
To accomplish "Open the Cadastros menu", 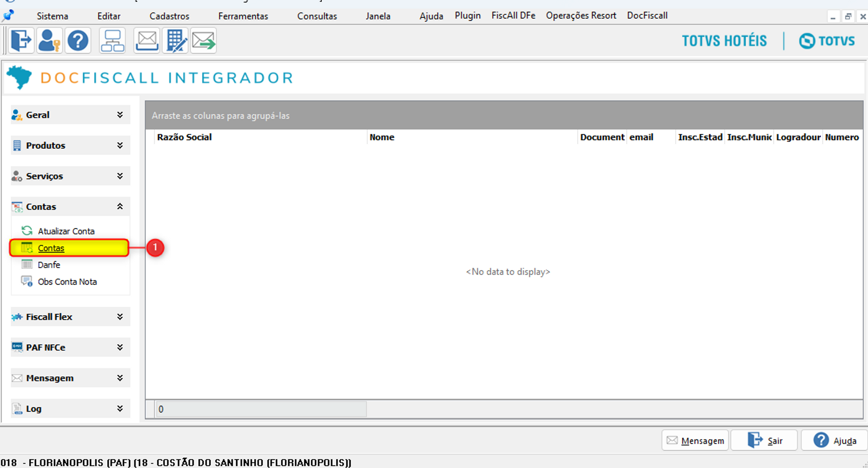I will pyautogui.click(x=169, y=16).
